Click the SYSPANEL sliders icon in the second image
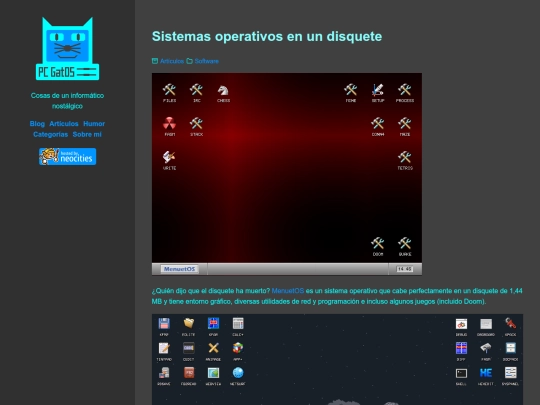This screenshot has width=540, height=405. 510,376
